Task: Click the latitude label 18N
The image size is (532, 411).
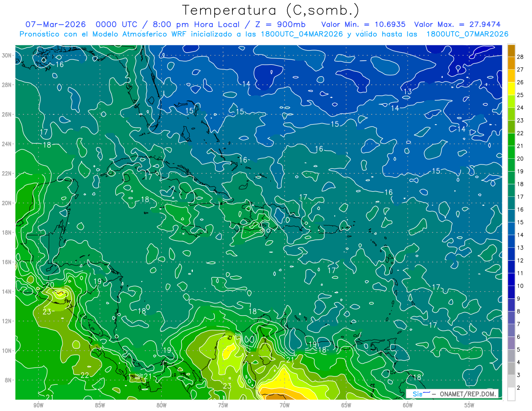Action: 7,232
